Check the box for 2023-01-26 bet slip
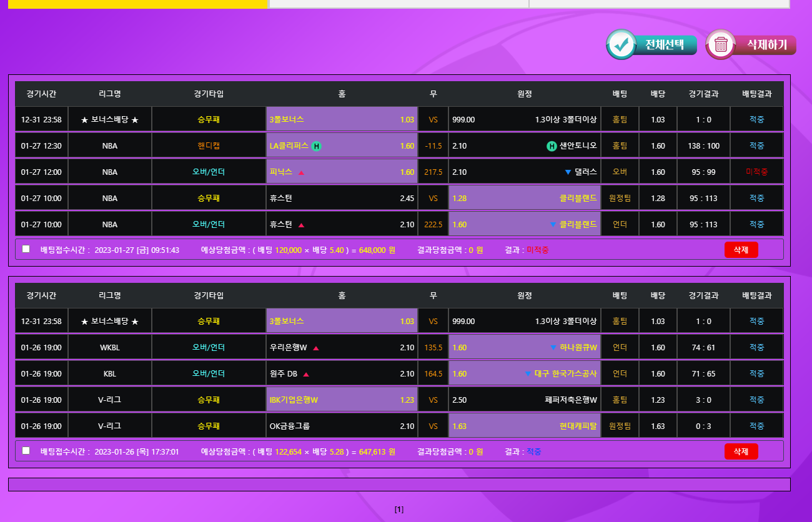 coord(26,450)
